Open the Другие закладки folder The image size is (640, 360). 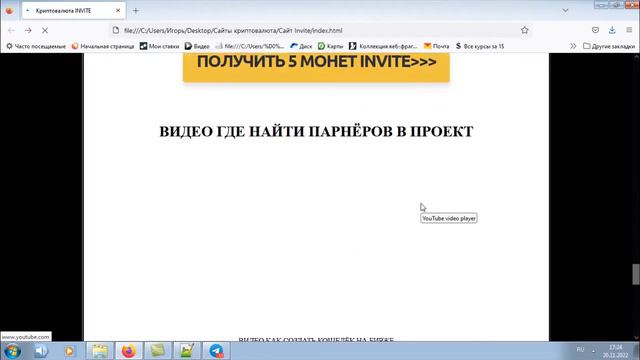click(x=609, y=46)
